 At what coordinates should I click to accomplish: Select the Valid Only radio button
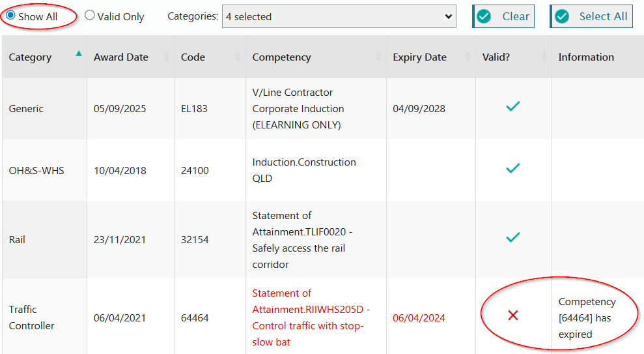[90, 16]
